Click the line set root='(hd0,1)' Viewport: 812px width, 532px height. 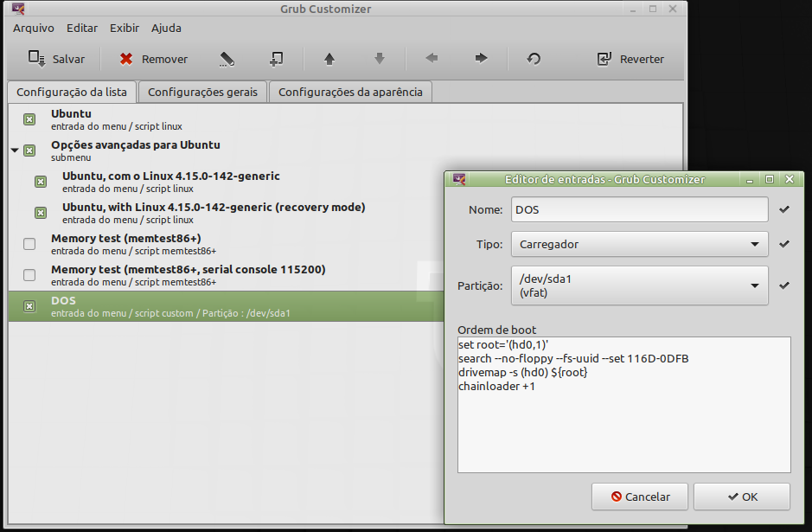pos(503,344)
